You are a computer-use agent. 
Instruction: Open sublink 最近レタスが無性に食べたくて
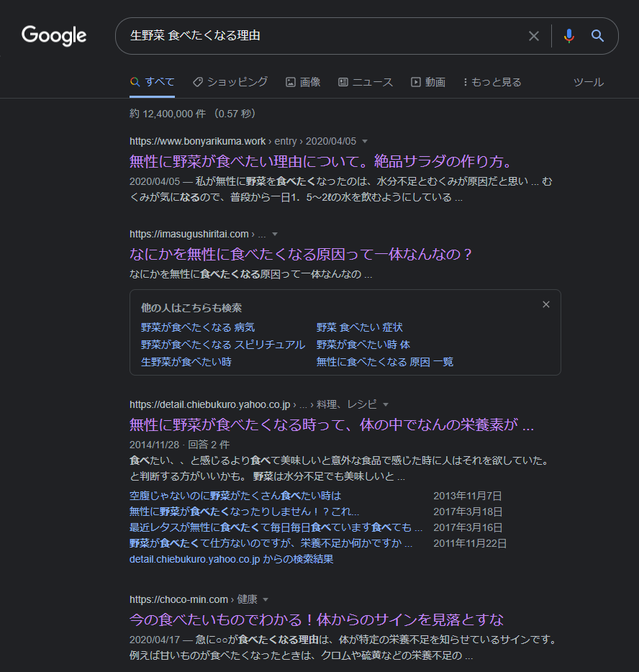click(x=276, y=527)
